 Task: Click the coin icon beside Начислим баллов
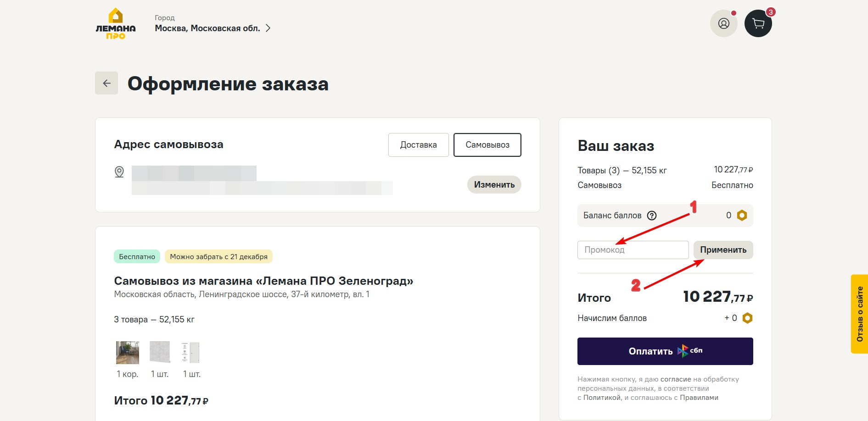point(747,318)
